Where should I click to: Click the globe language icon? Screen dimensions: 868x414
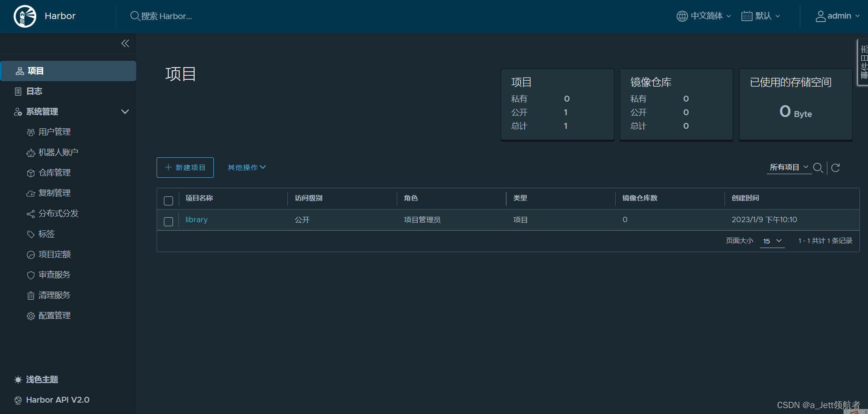click(x=682, y=16)
